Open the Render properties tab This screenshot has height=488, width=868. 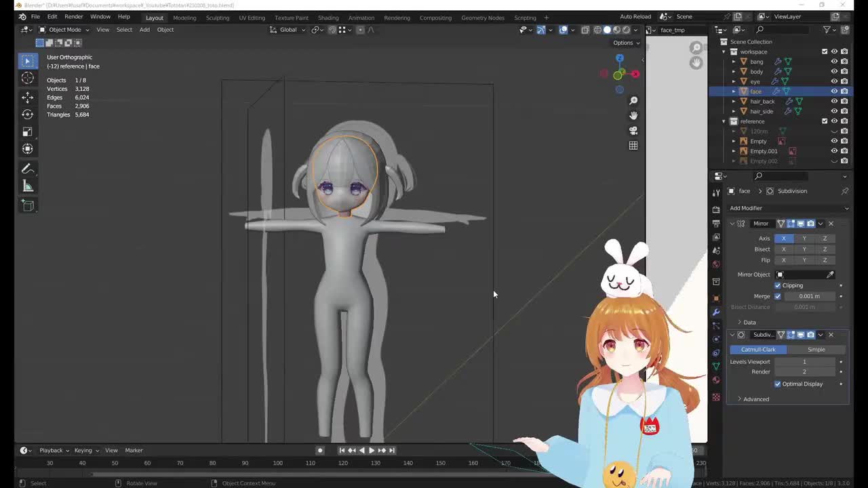tap(716, 209)
